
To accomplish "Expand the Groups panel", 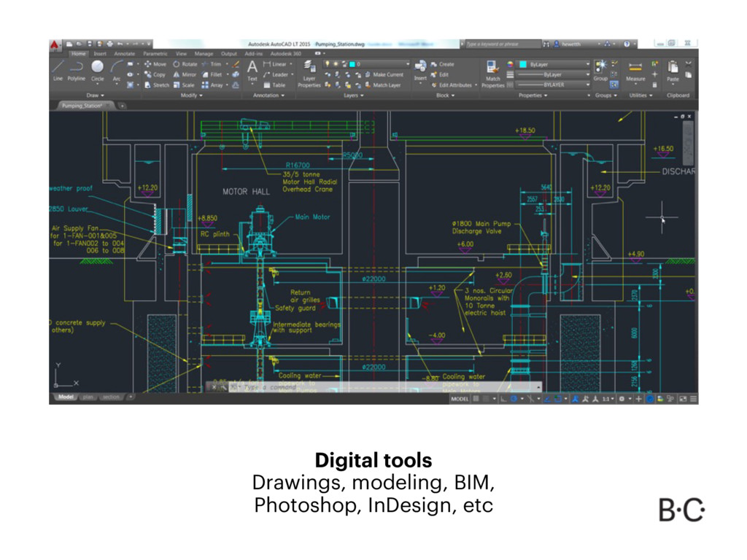I will (x=605, y=96).
